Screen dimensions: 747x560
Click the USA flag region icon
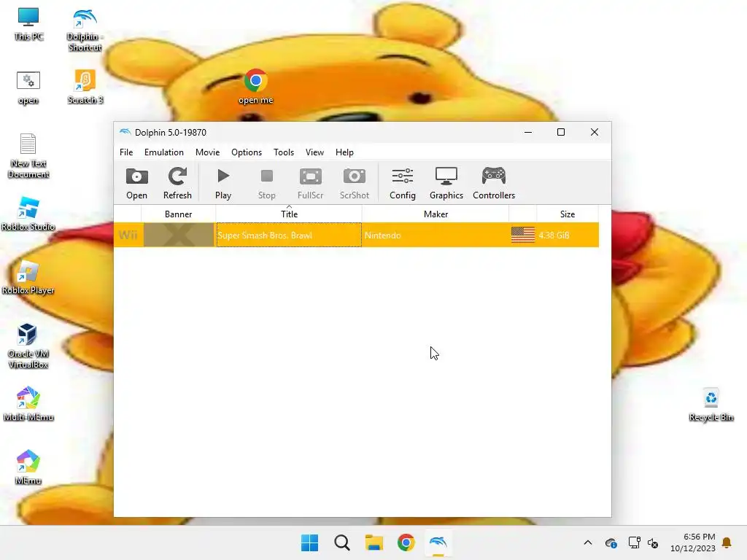coord(522,235)
